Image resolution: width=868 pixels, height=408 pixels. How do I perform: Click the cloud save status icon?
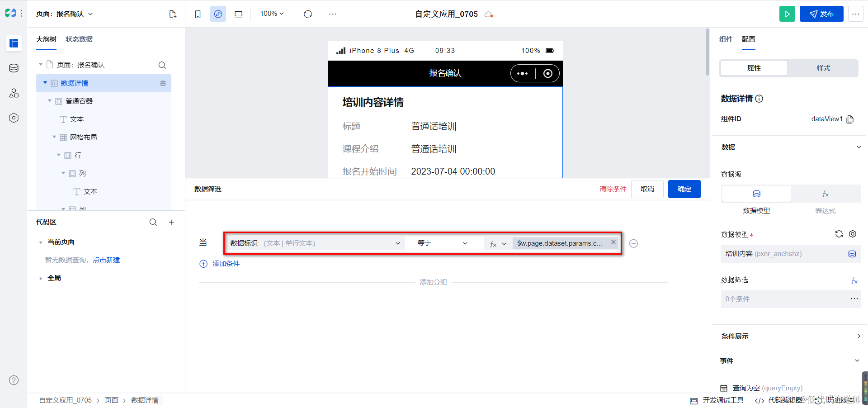tap(489, 14)
